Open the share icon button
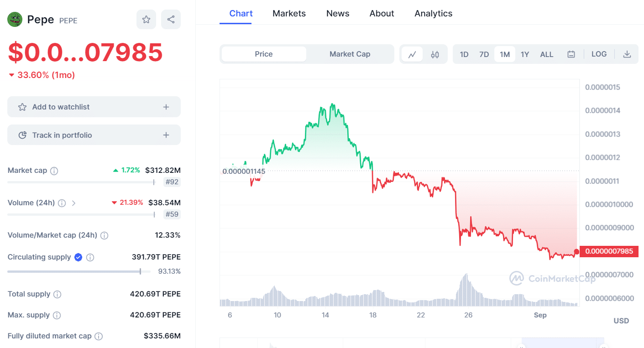The image size is (644, 348). (x=171, y=20)
